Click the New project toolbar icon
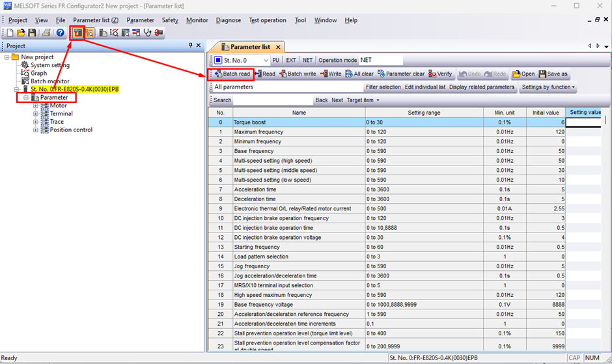Image resolution: width=612 pixels, height=364 pixels. coord(10,33)
